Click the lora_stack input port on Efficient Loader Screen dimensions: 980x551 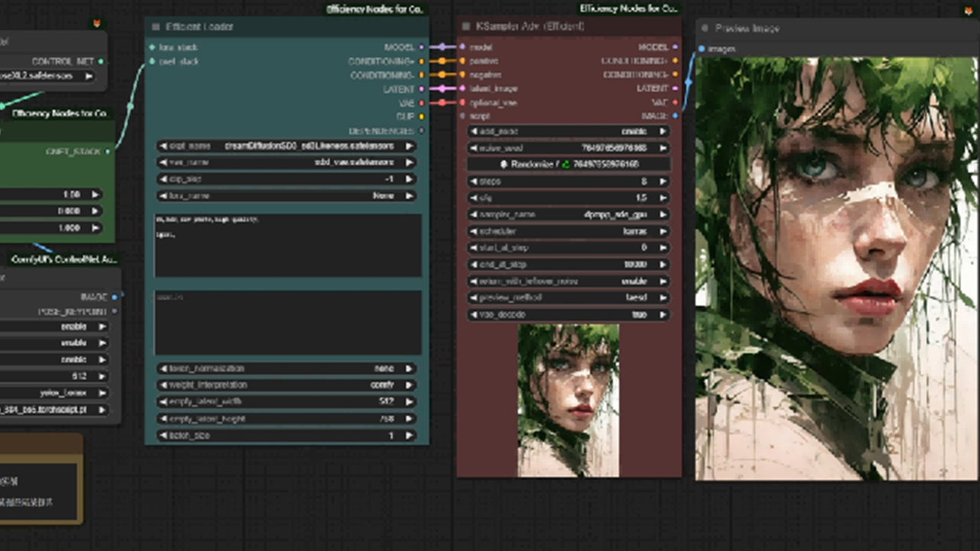(152, 47)
